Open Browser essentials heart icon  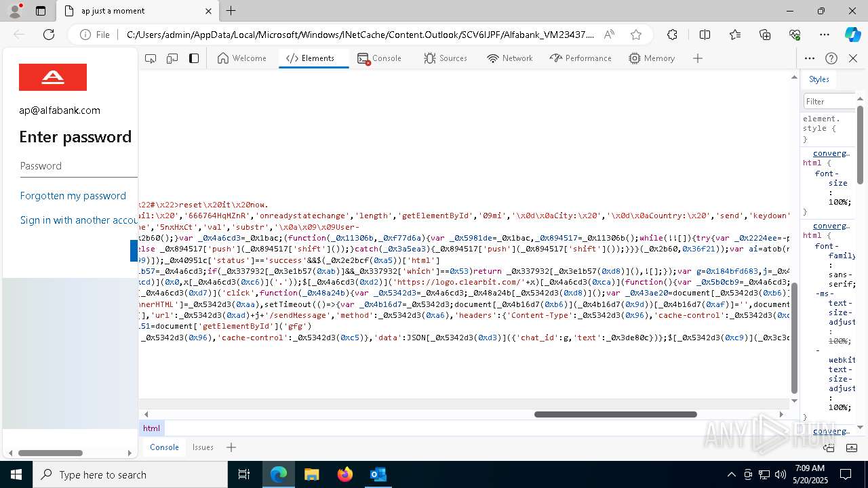(x=795, y=35)
